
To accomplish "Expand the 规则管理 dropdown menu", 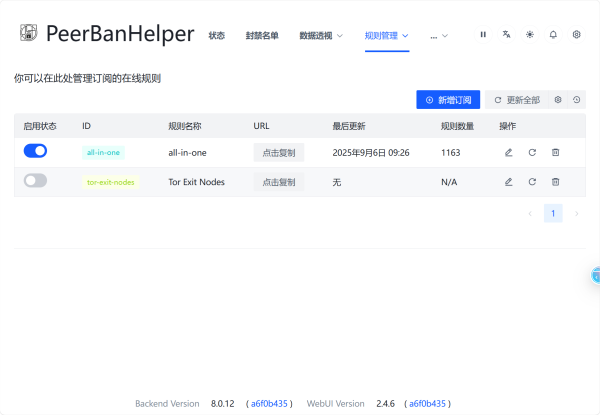I will tap(386, 36).
